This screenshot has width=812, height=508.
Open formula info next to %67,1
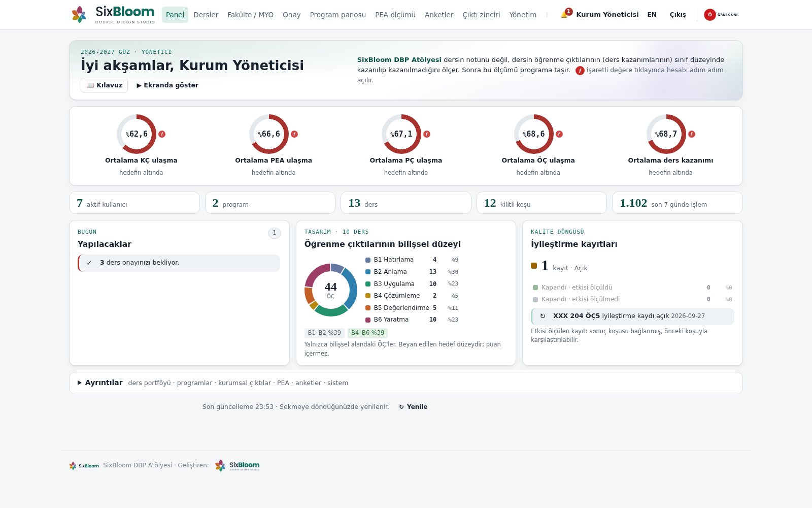427,134
